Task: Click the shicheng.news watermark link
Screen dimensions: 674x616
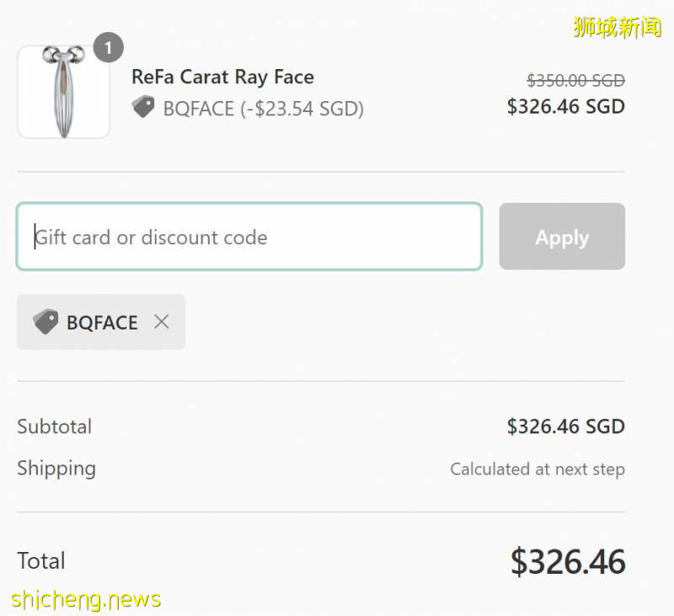Action: 87,599
